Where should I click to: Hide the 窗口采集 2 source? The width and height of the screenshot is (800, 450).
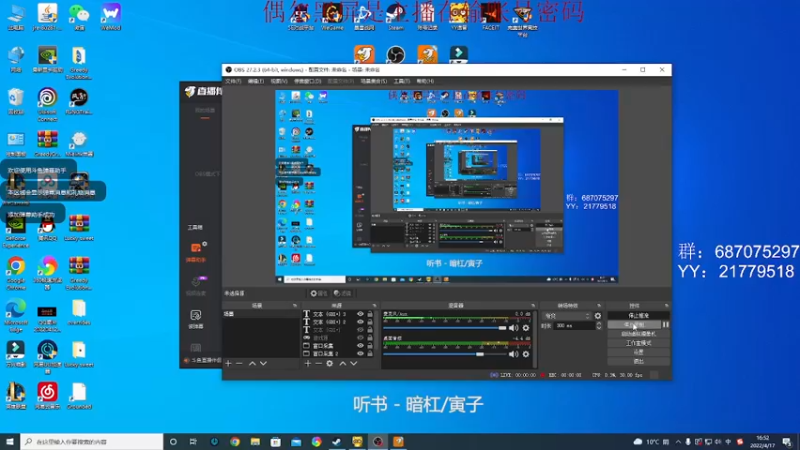click(x=360, y=354)
